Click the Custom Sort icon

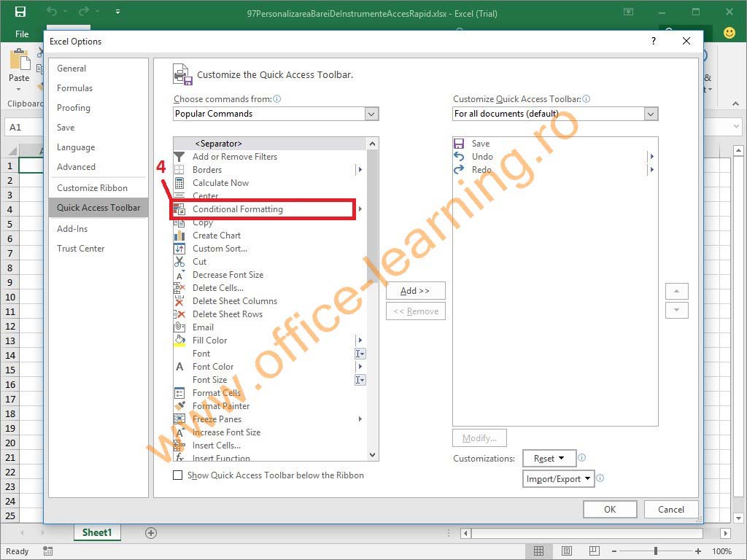[x=179, y=249]
